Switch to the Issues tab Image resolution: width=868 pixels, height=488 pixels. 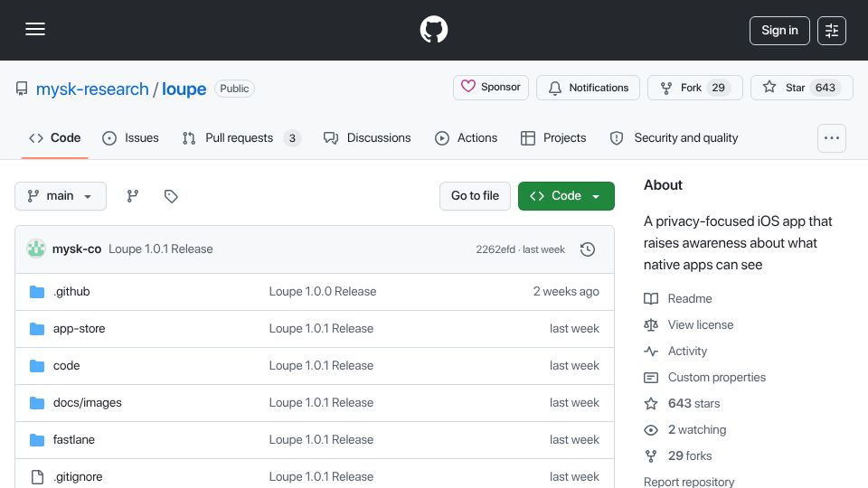click(130, 137)
